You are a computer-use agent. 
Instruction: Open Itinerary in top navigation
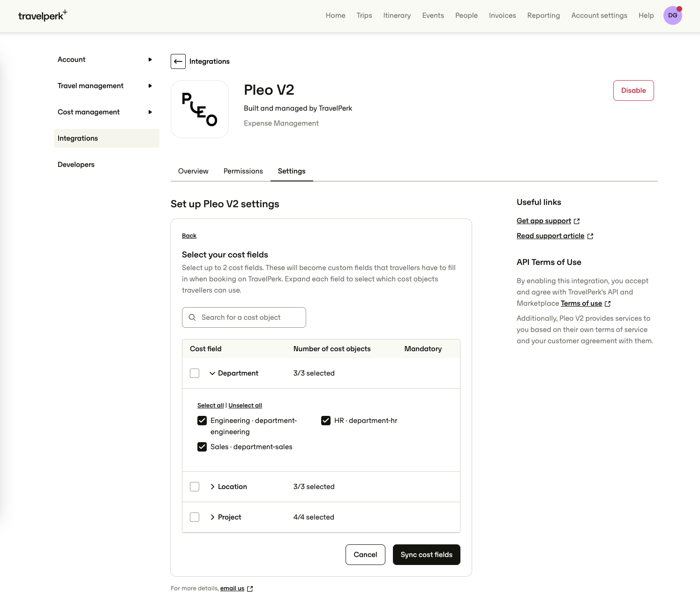pyautogui.click(x=397, y=15)
